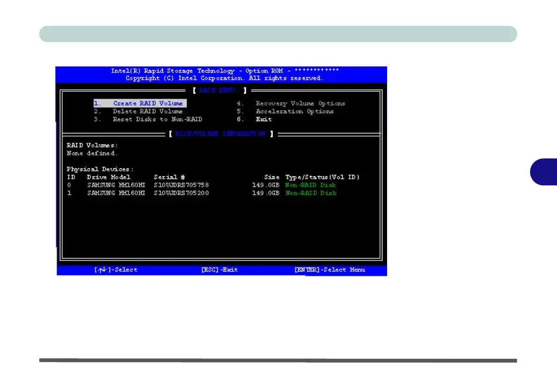Select Create RAID Volume menu option

[x=140, y=103]
